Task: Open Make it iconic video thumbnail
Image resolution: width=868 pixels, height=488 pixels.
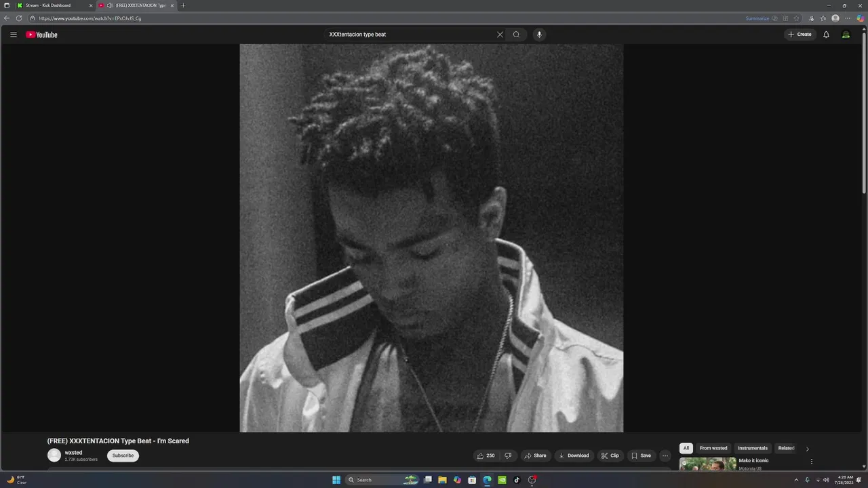Action: tap(707, 464)
